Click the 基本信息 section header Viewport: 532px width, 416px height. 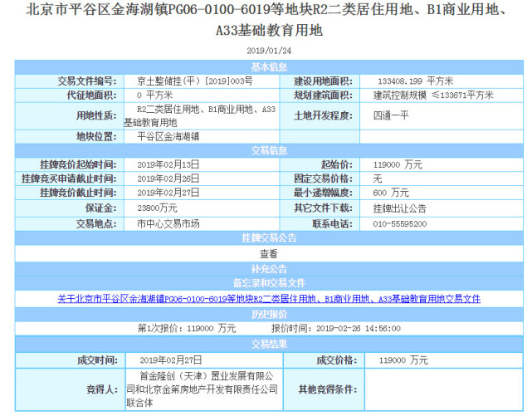coord(269,67)
